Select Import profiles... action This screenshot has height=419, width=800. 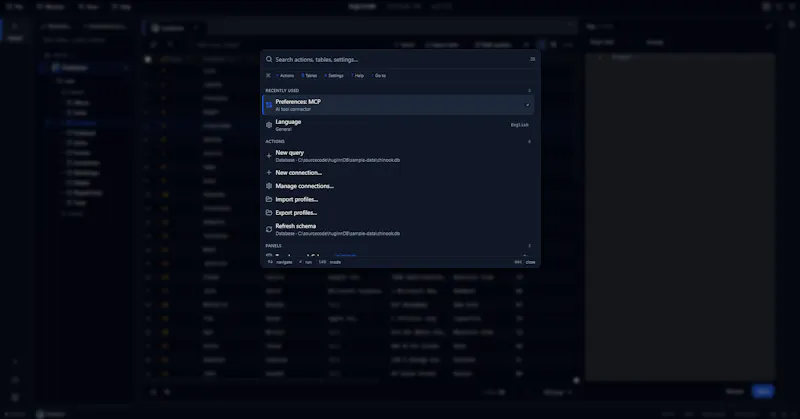(x=398, y=199)
